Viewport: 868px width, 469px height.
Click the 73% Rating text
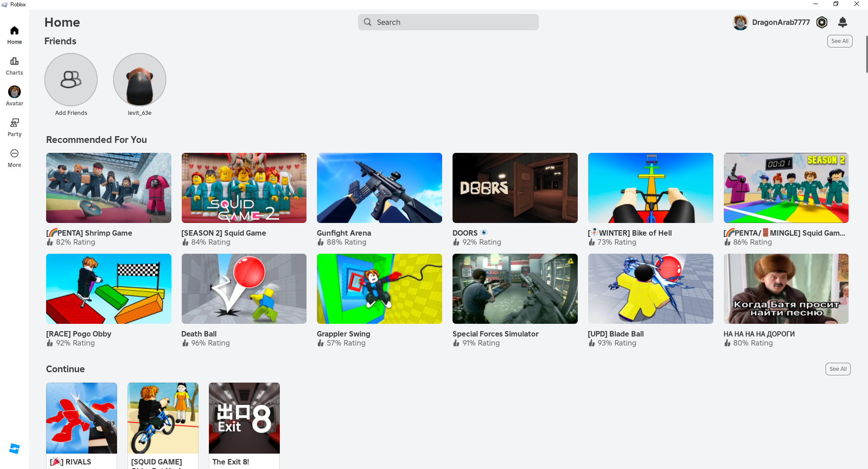[x=617, y=242]
